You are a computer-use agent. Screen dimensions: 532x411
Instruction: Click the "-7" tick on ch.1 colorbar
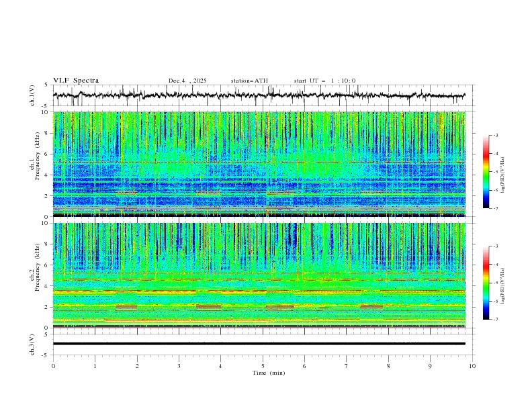pyautogui.click(x=496, y=208)
